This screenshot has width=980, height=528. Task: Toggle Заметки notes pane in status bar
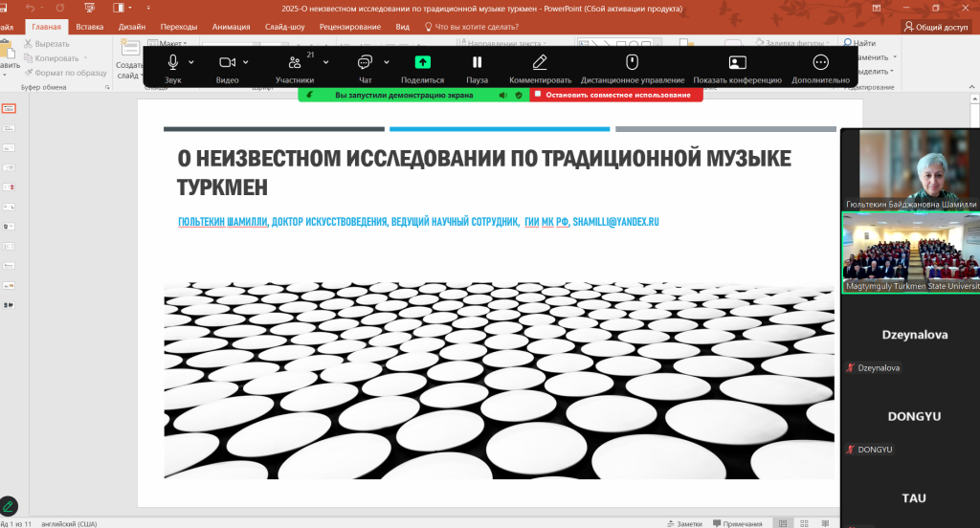click(x=685, y=523)
